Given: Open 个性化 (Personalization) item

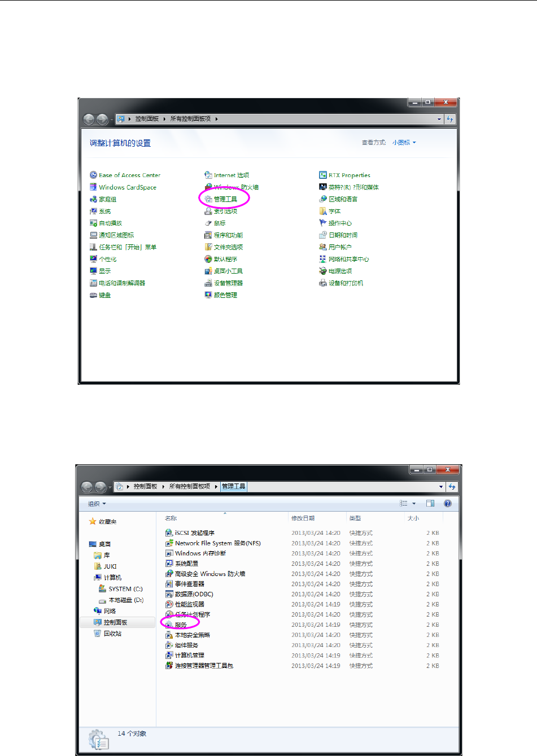Looking at the screenshot, I should (103, 259).
